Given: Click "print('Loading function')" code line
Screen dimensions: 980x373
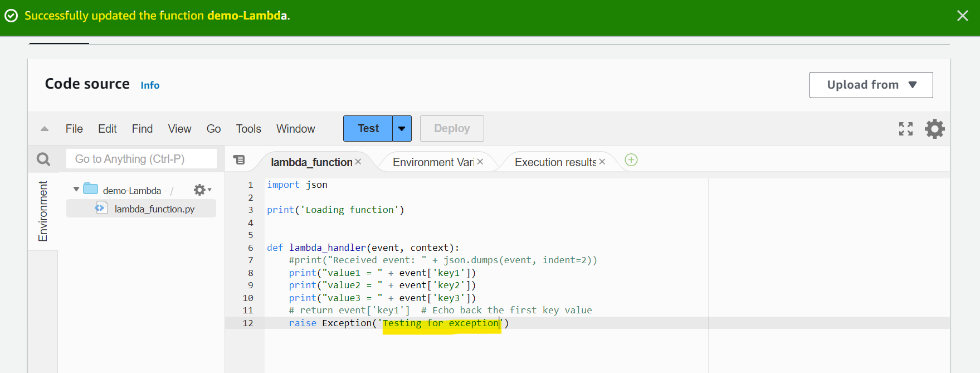Looking at the screenshot, I should [335, 210].
